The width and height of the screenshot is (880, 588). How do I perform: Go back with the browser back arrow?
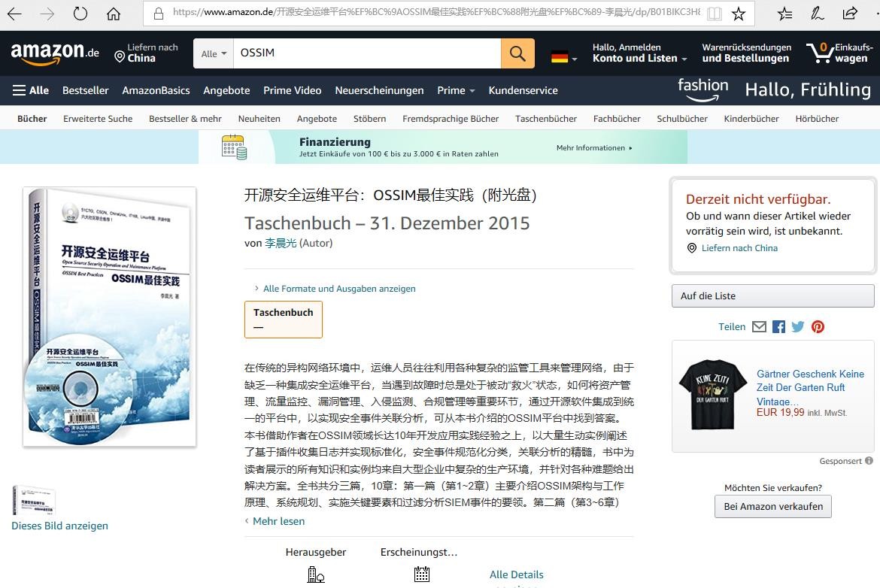coord(14,14)
